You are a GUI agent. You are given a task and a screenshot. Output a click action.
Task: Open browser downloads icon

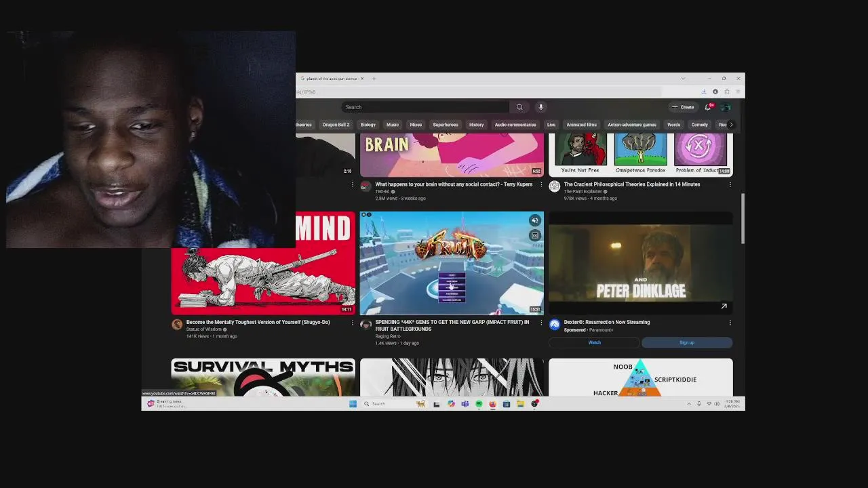pyautogui.click(x=704, y=91)
